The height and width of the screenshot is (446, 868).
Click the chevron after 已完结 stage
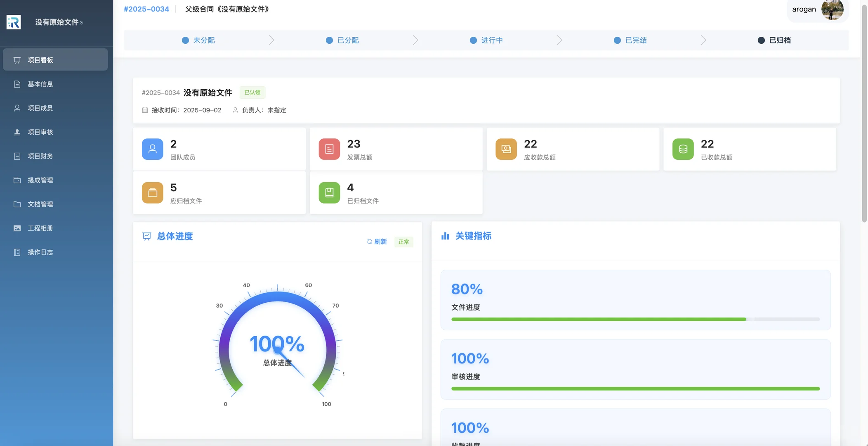point(703,40)
